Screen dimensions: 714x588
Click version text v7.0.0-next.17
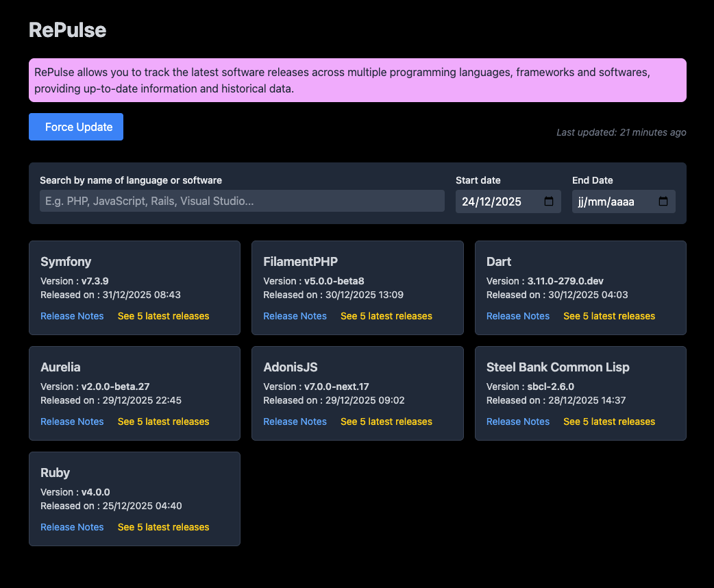point(336,387)
